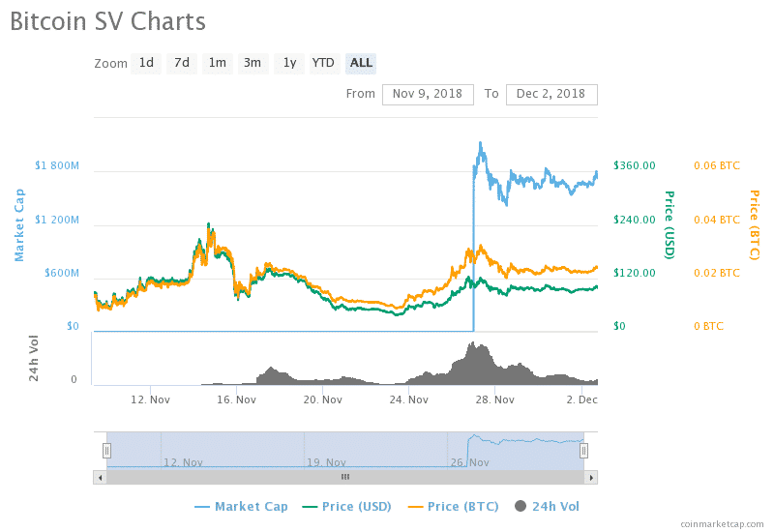
Task: Click the $600M market cap axis label
Action: coord(62,273)
